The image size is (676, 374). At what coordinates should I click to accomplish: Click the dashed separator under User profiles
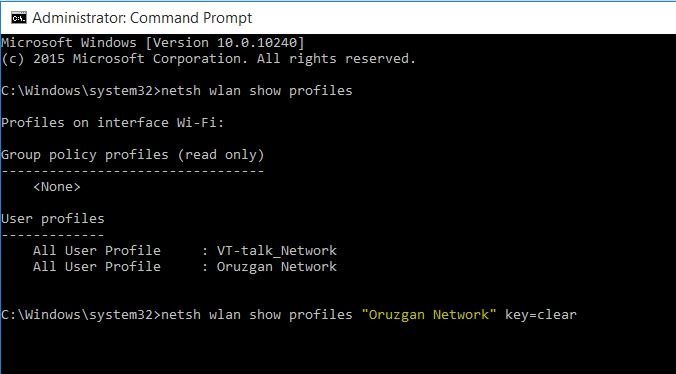(x=53, y=235)
